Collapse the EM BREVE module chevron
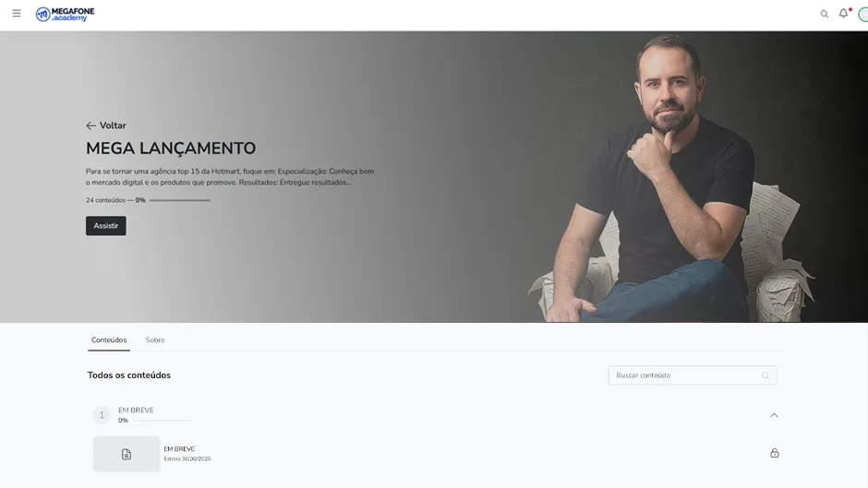 coord(774,415)
